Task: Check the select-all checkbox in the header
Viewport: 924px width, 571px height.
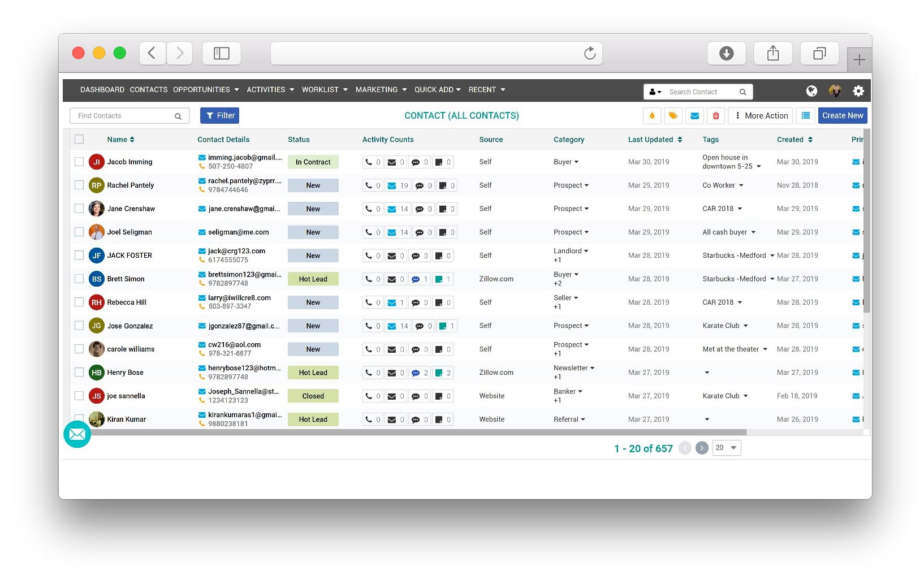Action: [79, 139]
